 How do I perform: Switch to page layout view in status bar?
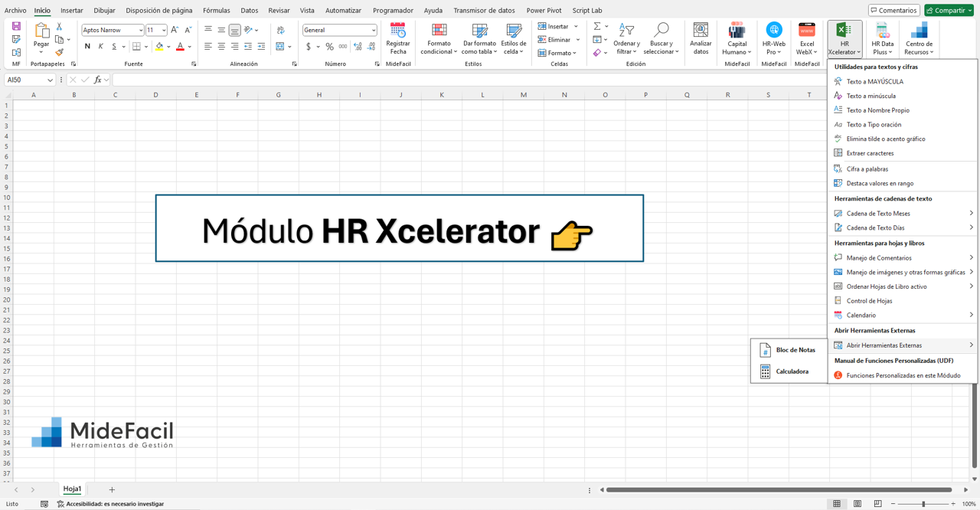pyautogui.click(x=857, y=504)
